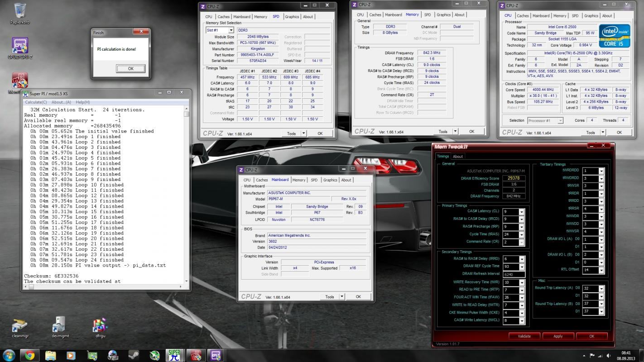Expand the Slot #1 memory slot dropdown
This screenshot has width=644, height=362.
231,30
